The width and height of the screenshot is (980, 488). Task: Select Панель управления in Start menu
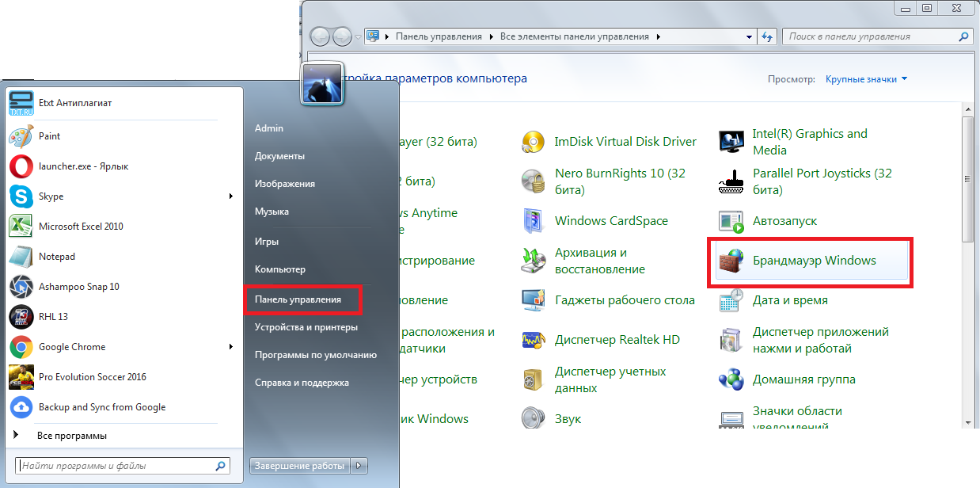pyautogui.click(x=298, y=299)
